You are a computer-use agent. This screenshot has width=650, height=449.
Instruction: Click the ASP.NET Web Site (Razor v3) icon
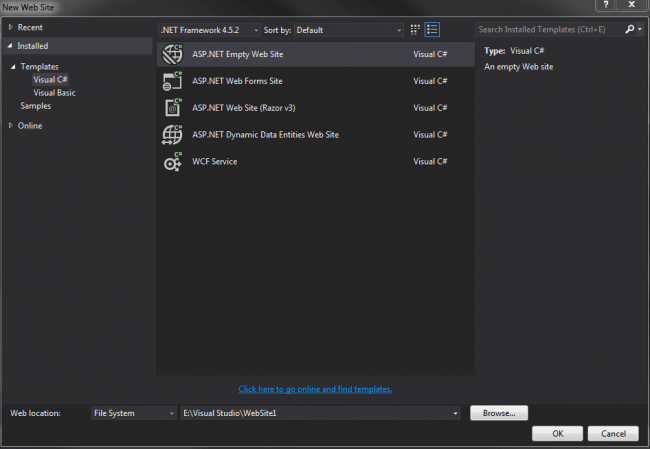pyautogui.click(x=173, y=107)
